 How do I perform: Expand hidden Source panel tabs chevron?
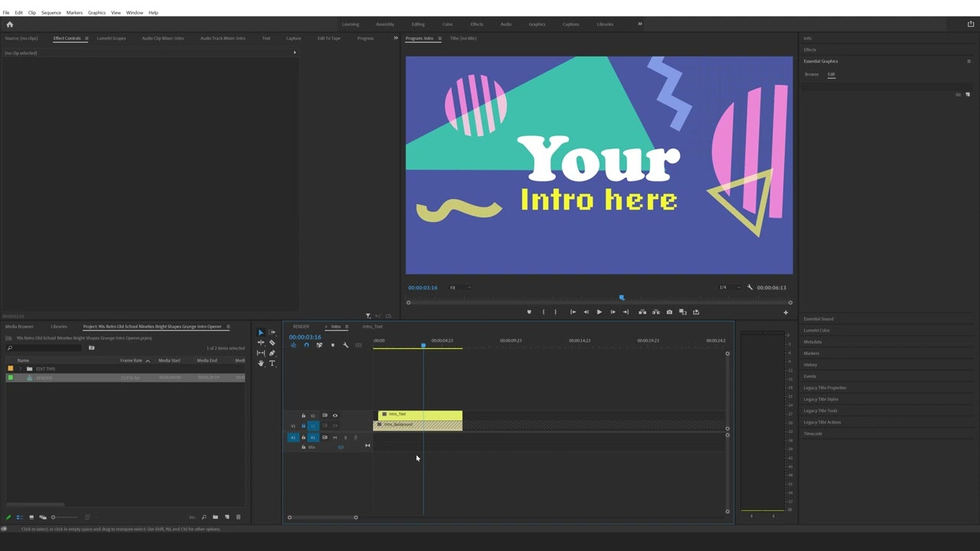pyautogui.click(x=396, y=38)
